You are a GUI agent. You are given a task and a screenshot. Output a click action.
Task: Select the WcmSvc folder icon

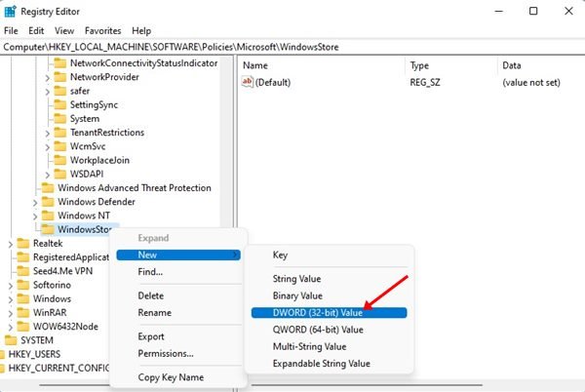coord(59,146)
